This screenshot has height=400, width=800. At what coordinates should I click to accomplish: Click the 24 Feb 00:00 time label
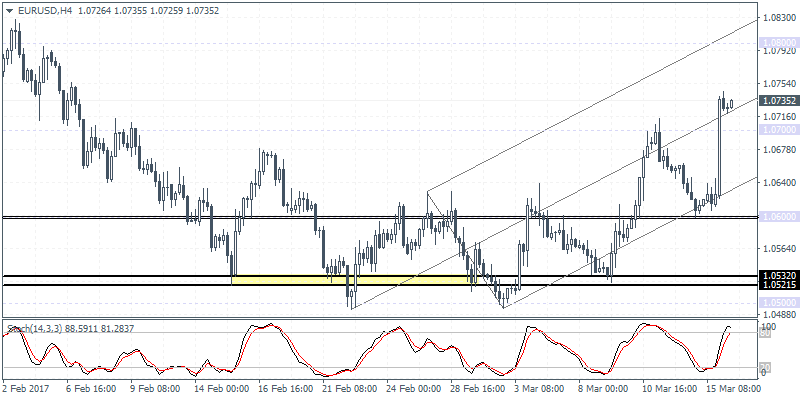(x=415, y=388)
